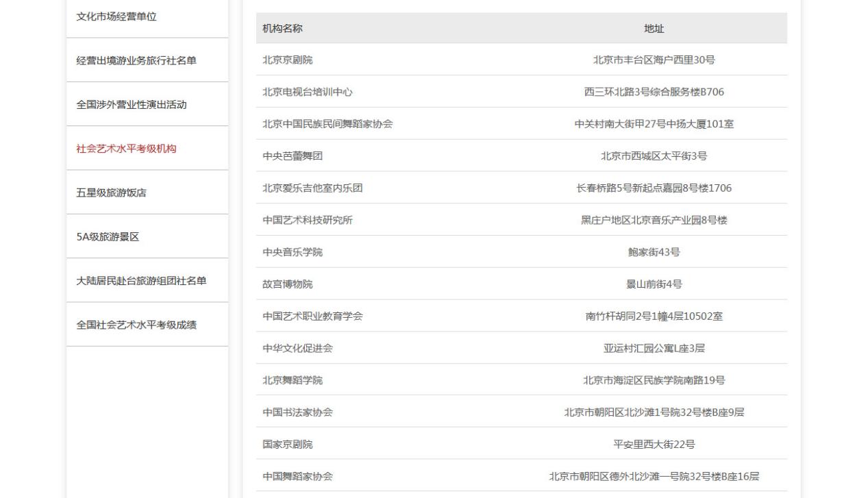Select address 南竹杆胡同2号1幢4层10502室
The width and height of the screenshot is (868, 498).
coord(654,316)
